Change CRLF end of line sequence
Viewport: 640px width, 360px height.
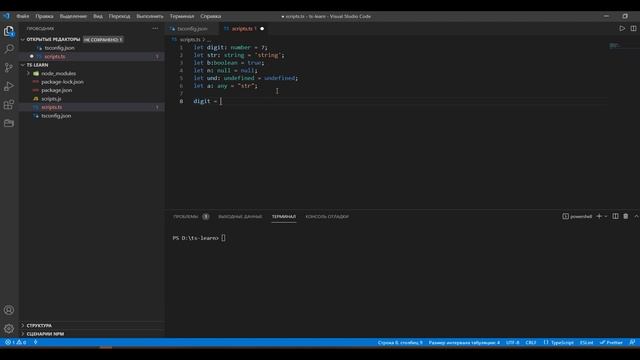[531, 342]
